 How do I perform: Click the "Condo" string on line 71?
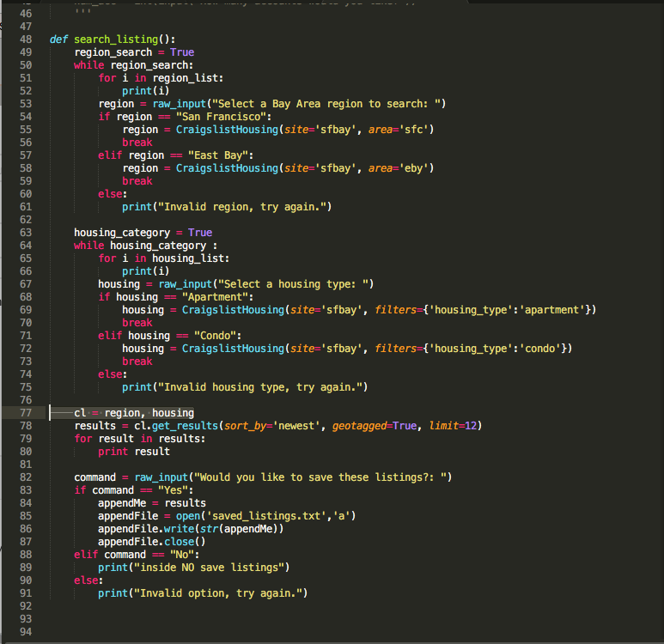click(x=215, y=336)
